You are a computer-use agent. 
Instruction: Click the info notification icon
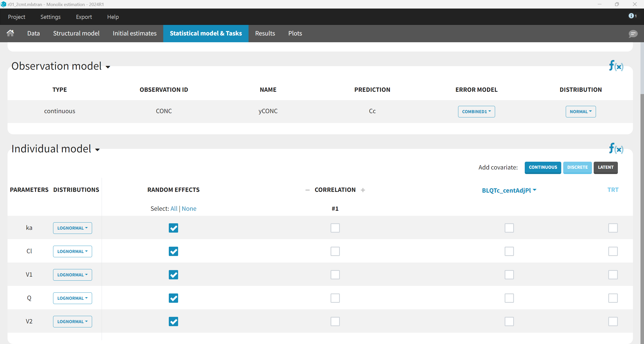[x=631, y=16]
